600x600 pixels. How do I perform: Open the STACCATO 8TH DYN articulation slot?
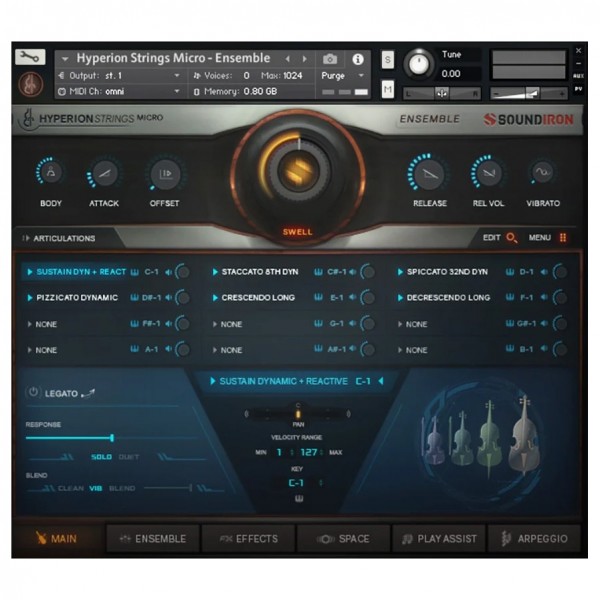point(260,272)
